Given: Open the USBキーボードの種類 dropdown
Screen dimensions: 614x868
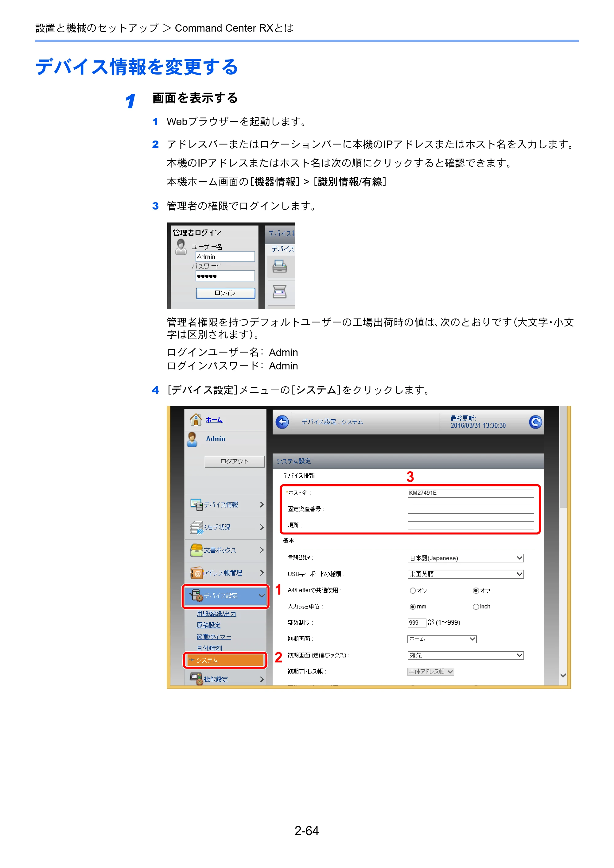Looking at the screenshot, I should [x=466, y=574].
